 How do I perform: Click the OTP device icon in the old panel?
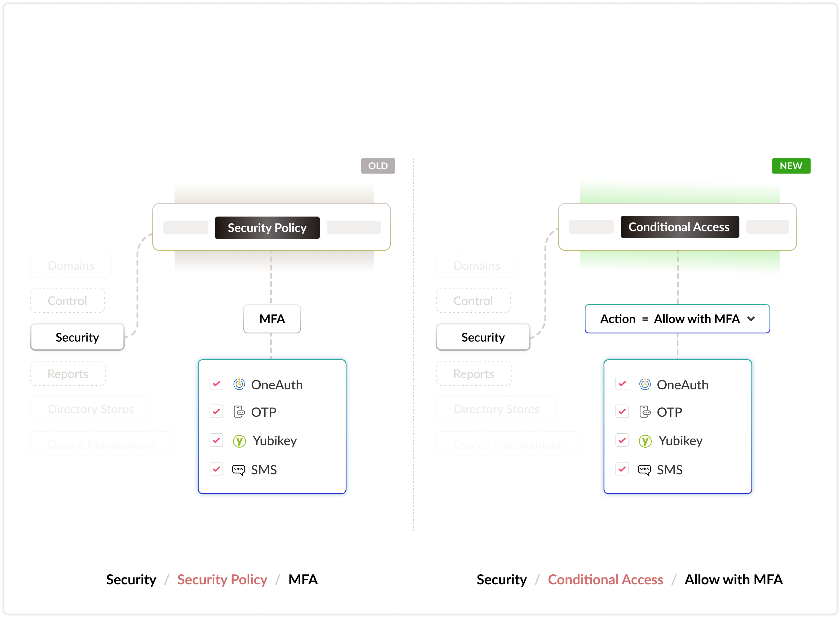239,412
